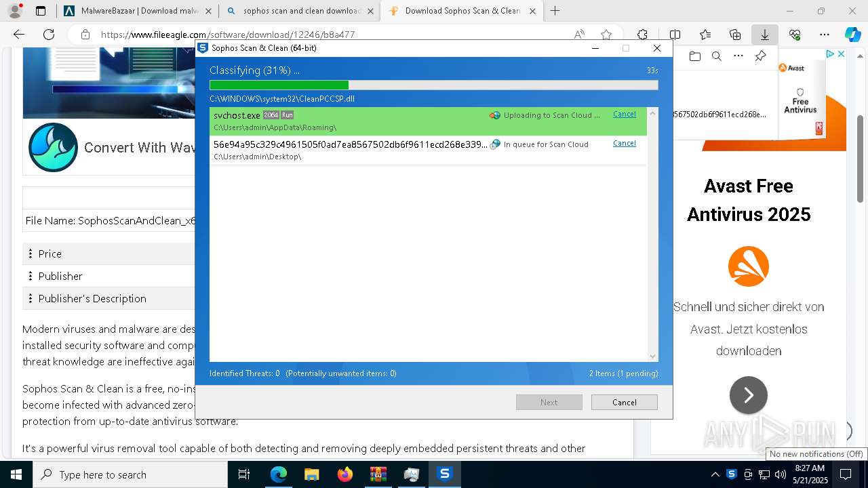Click the 2064 PID badge beside svchost.exe
The image size is (868, 488).
271,115
